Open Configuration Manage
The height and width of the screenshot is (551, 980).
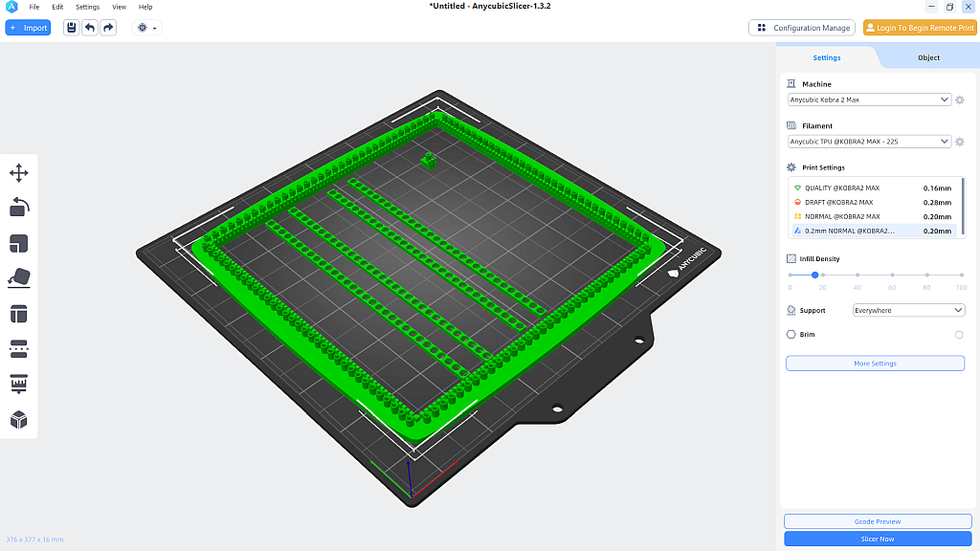point(802,28)
